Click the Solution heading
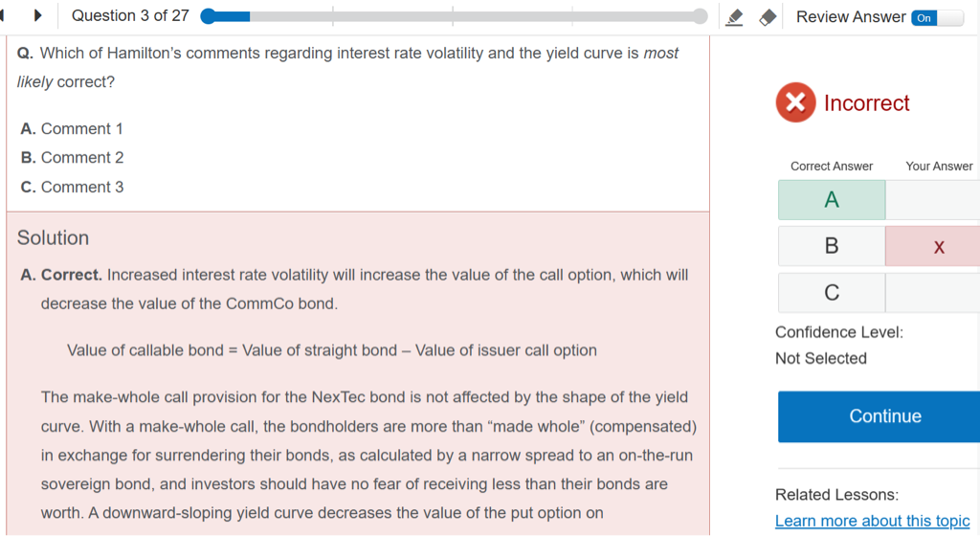The width and height of the screenshot is (980, 536). (x=53, y=238)
